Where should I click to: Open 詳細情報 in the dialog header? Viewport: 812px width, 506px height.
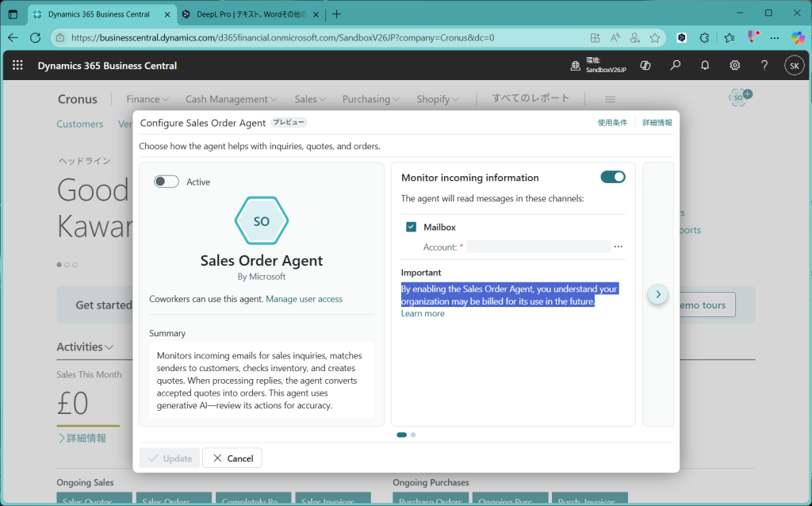coord(657,123)
